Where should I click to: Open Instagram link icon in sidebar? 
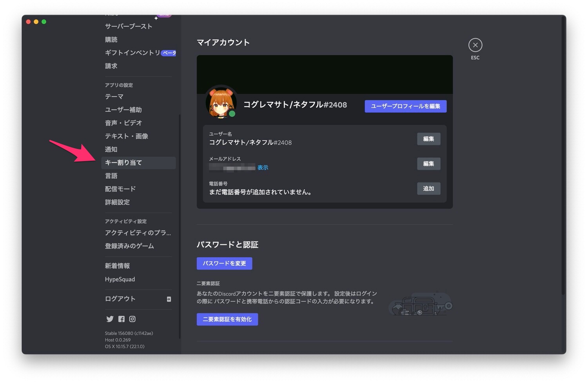tap(132, 319)
